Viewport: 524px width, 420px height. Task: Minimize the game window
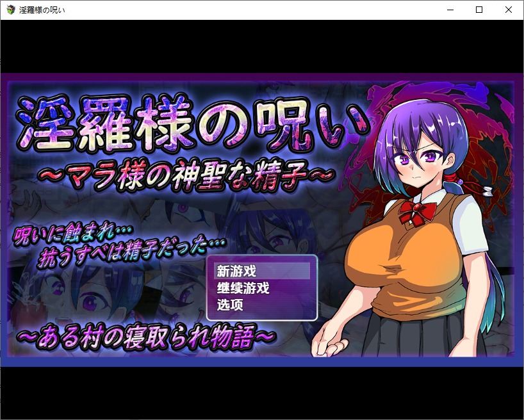pos(450,10)
